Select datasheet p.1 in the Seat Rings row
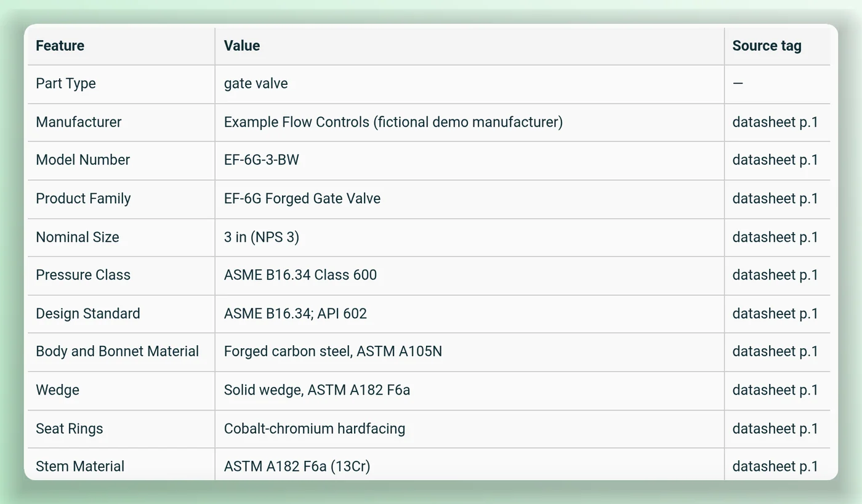Viewport: 862px width, 504px height. pyautogui.click(x=775, y=429)
